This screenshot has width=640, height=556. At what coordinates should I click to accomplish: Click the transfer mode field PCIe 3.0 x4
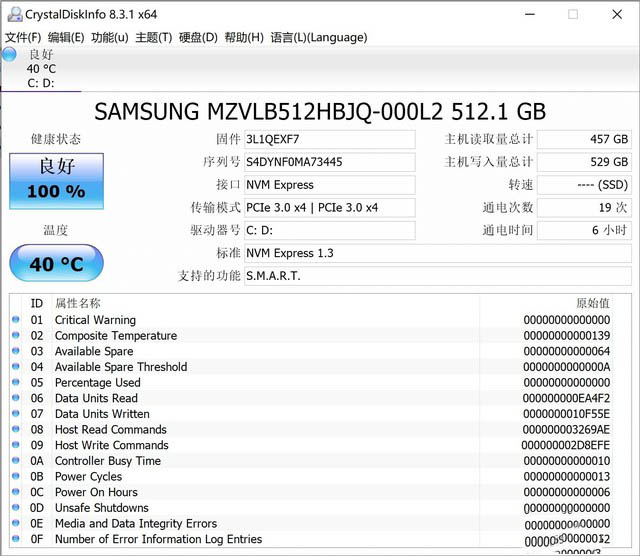coord(329,208)
